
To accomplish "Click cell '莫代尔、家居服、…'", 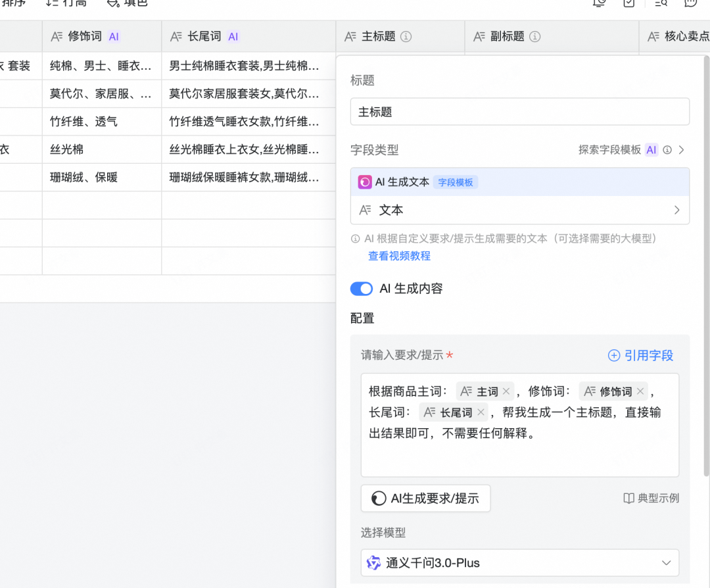I will click(102, 94).
